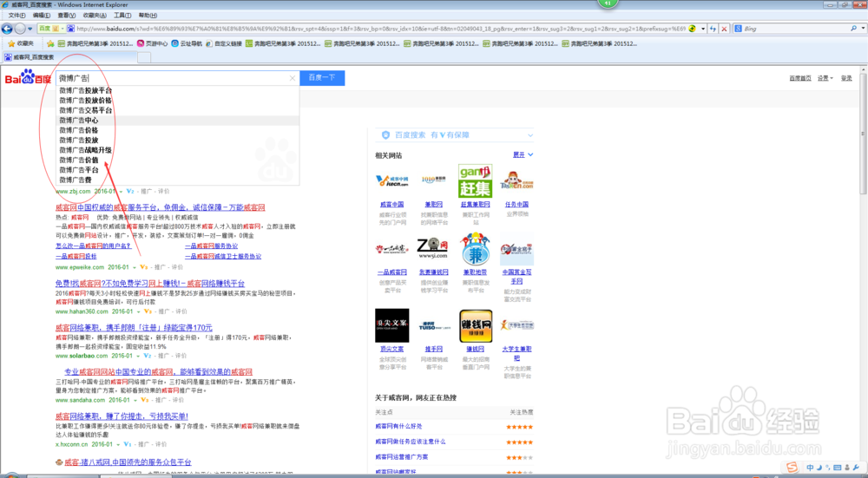Screen dimensions: 868x478
Task: Select the suggestion 微博广告中心
Action: click(178, 121)
